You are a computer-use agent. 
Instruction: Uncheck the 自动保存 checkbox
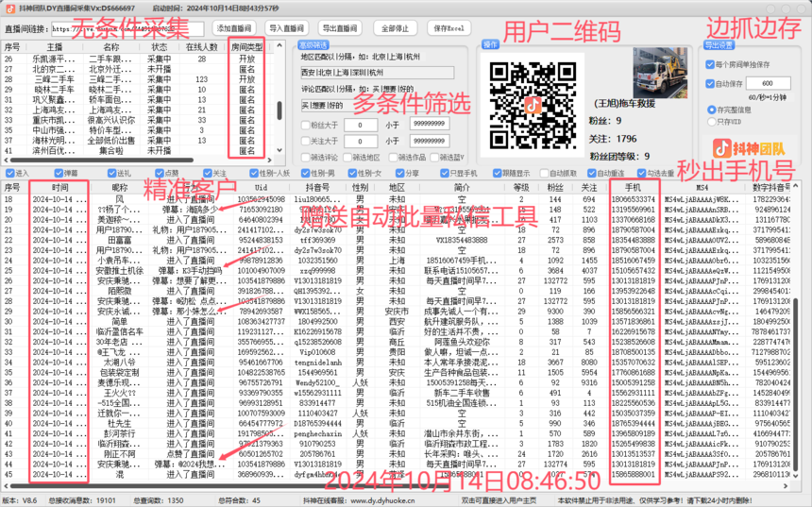tap(709, 84)
